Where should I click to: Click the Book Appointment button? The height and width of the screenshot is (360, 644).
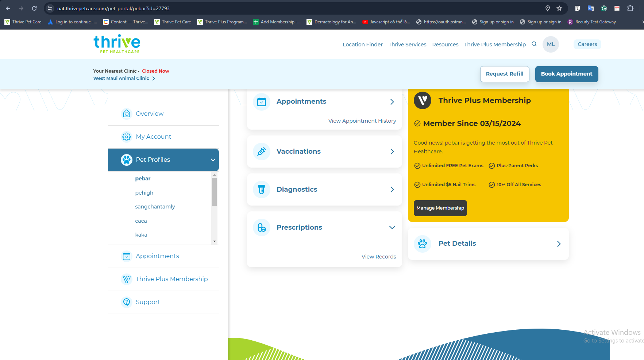pos(567,74)
